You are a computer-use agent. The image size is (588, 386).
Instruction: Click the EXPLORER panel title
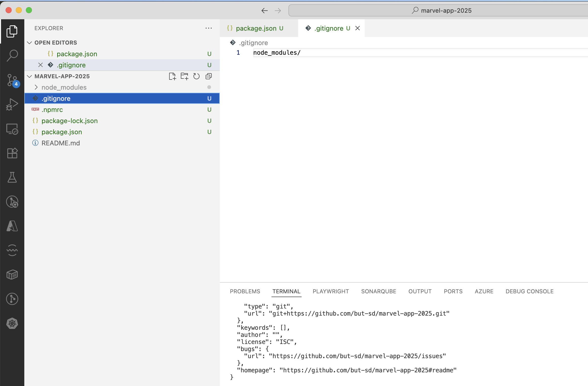(49, 28)
